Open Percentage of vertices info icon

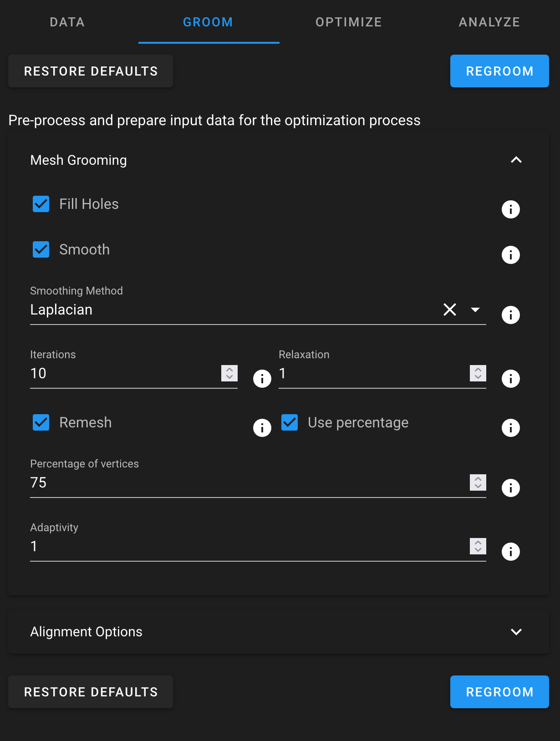pyautogui.click(x=510, y=488)
